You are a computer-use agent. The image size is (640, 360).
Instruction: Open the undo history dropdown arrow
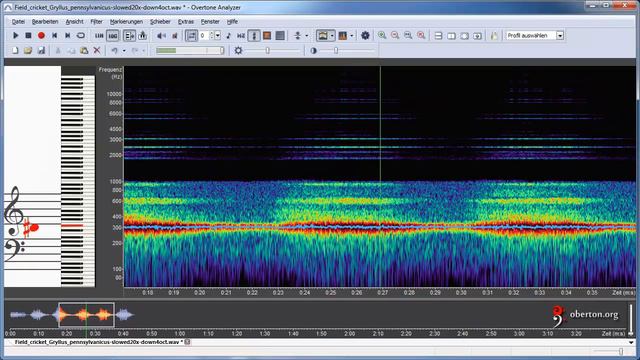click(124, 51)
